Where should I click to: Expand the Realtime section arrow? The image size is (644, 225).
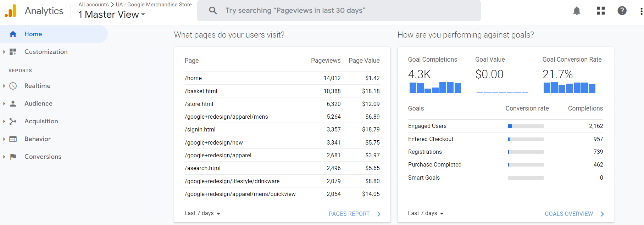click(x=4, y=86)
